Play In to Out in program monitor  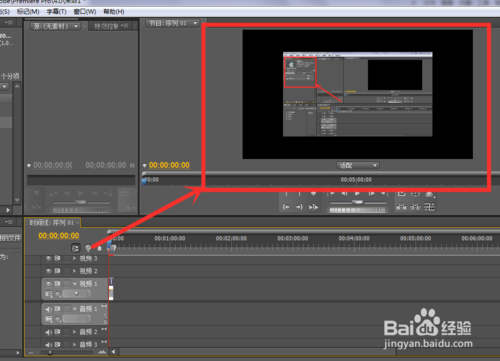[313, 207]
